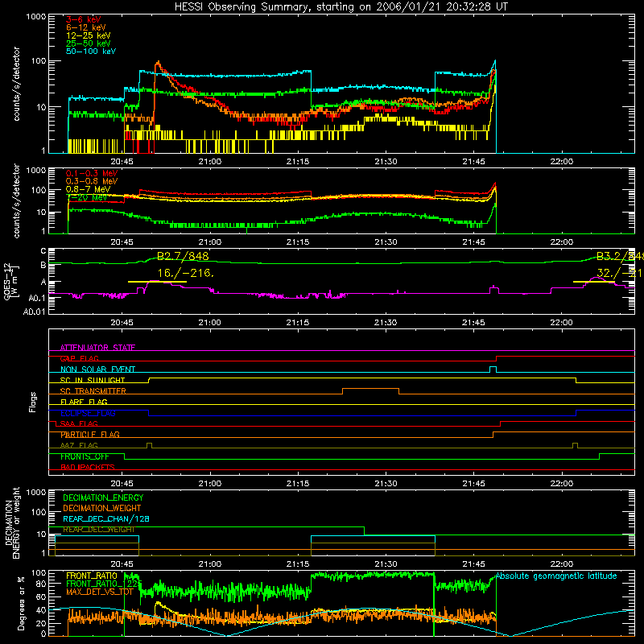644x644 pixels.
Task: Click the DECIMATION_WEIGHT legend label
Action: (102, 508)
